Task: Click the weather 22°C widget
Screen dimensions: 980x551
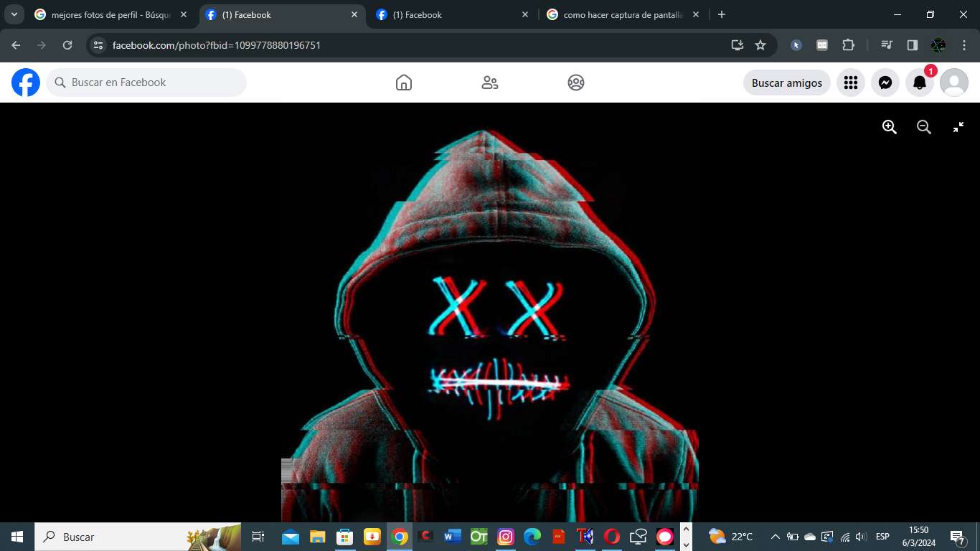Action: coord(730,537)
